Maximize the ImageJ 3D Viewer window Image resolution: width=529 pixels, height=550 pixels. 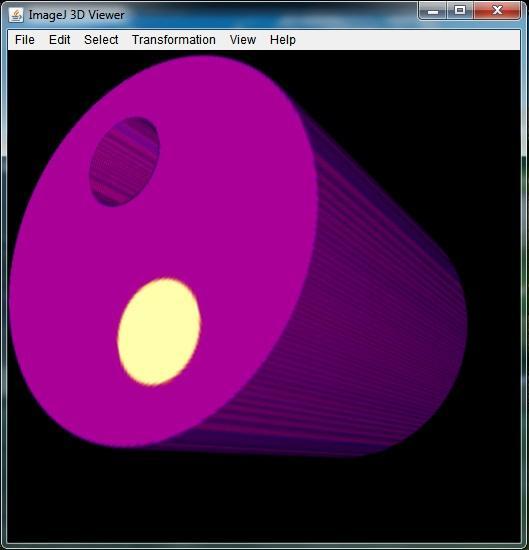tap(460, 11)
